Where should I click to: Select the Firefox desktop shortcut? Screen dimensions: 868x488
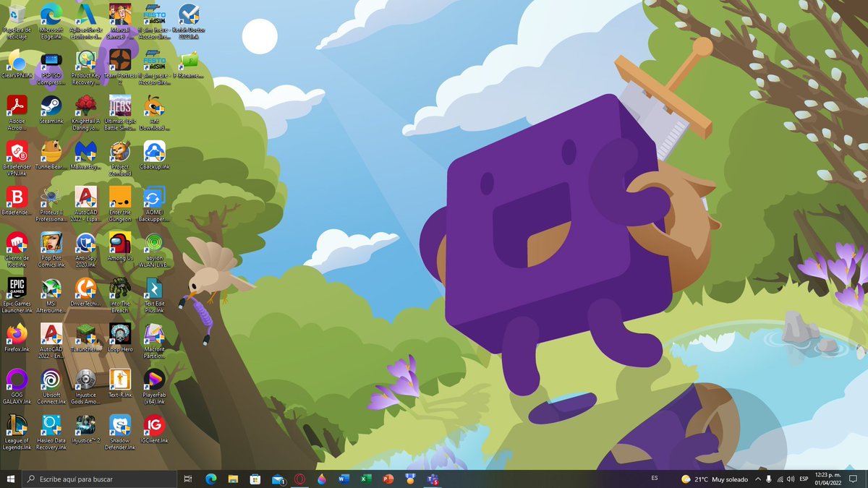point(17,338)
